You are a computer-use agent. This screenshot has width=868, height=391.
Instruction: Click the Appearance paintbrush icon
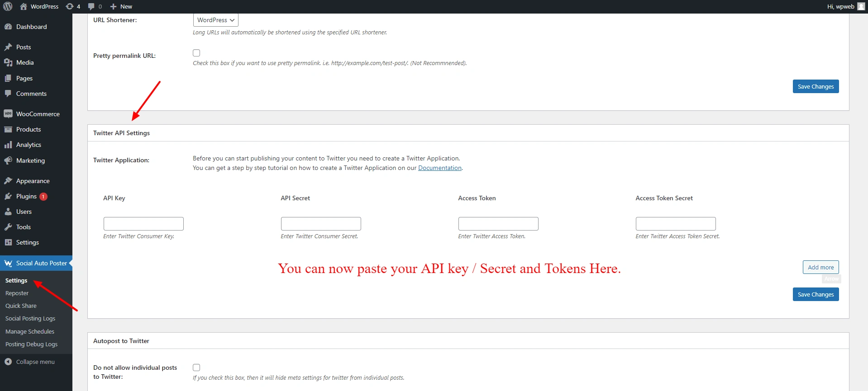[8, 181]
